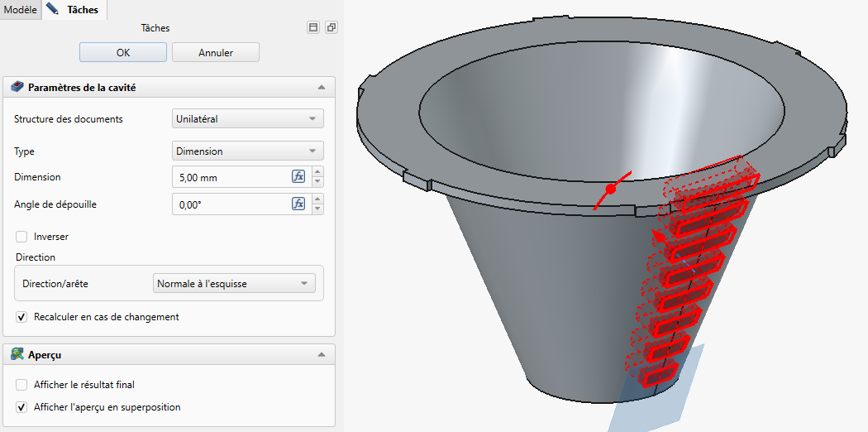Screen dimensions: 868x432
Task: Click the float panel icon in Tâches header
Action: coord(331,27)
